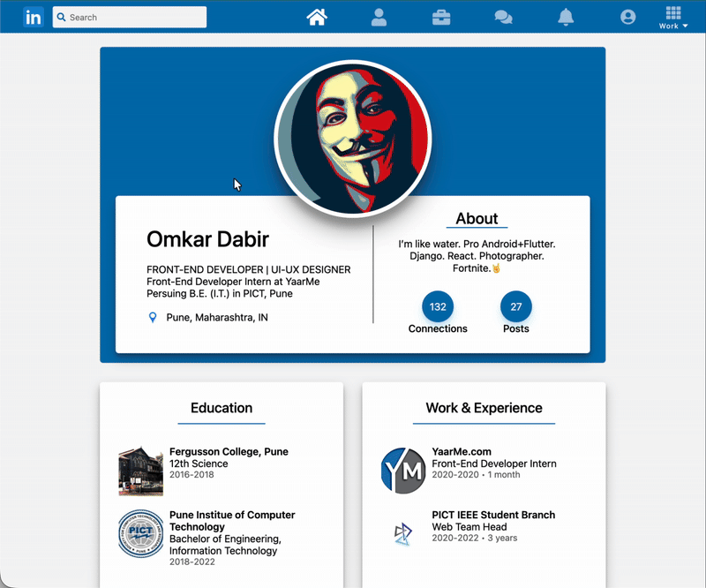
Task: Open the Messaging chat bubbles icon
Action: tap(503, 16)
